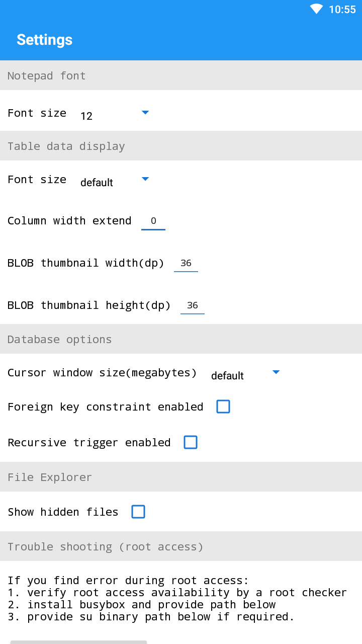362x644 pixels.
Task: Enable Foreign key constraint checkbox
Action: 223,407
